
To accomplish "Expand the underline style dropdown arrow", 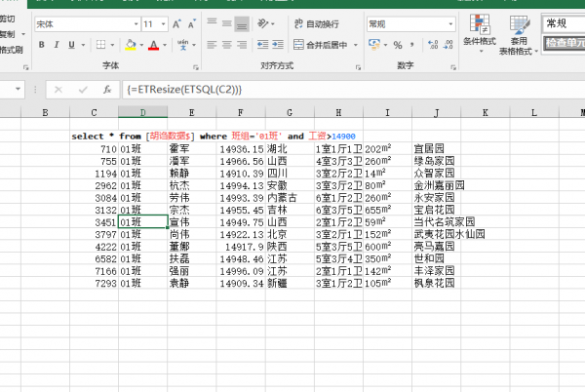I will coord(83,45).
